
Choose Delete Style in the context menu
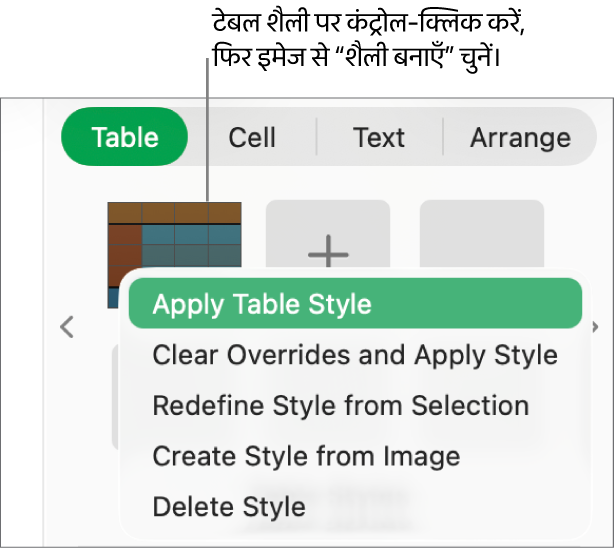pos(229,507)
